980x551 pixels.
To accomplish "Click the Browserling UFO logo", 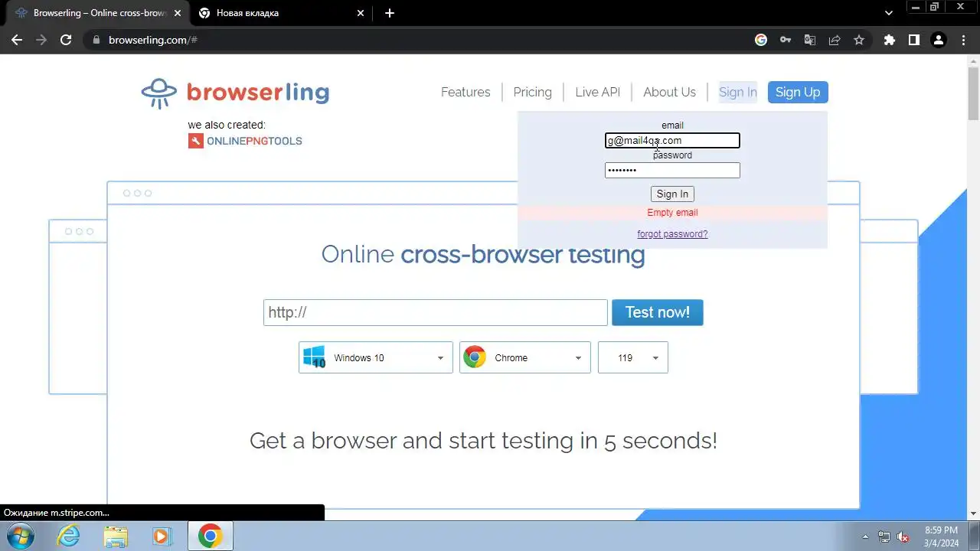I will (158, 93).
